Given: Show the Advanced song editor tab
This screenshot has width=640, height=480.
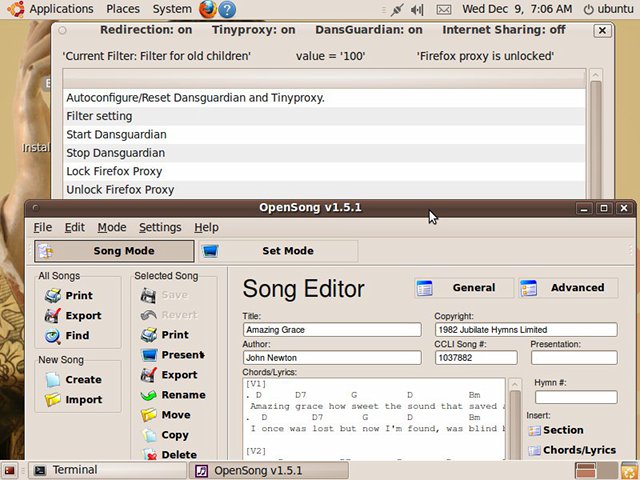Looking at the screenshot, I should pyautogui.click(x=568, y=288).
